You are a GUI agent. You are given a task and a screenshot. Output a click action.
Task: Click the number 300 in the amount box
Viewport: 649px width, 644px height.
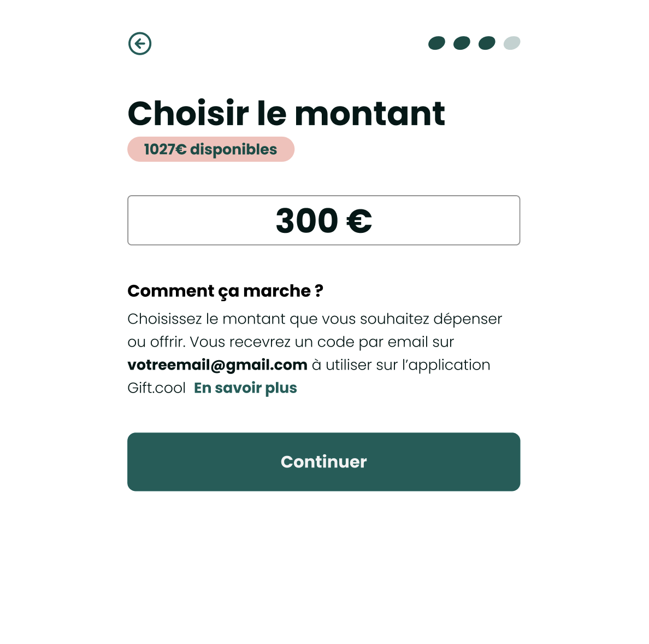tap(307, 221)
